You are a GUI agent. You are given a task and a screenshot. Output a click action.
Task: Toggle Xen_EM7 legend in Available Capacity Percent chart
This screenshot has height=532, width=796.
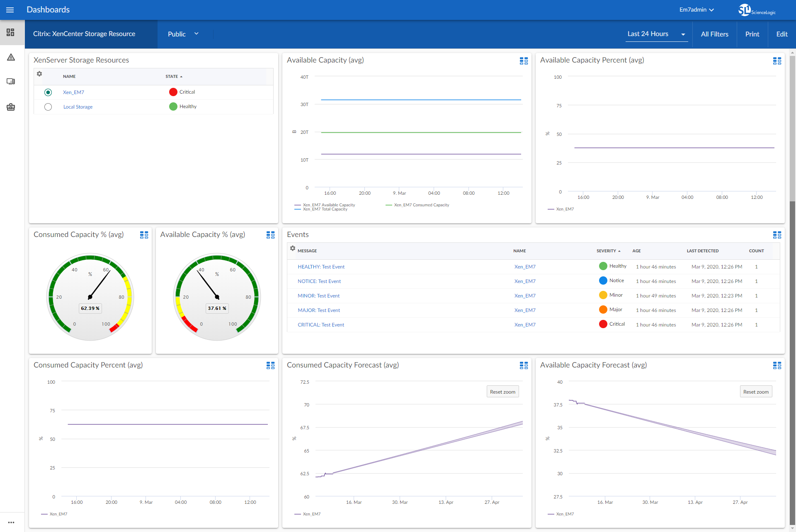(561, 209)
